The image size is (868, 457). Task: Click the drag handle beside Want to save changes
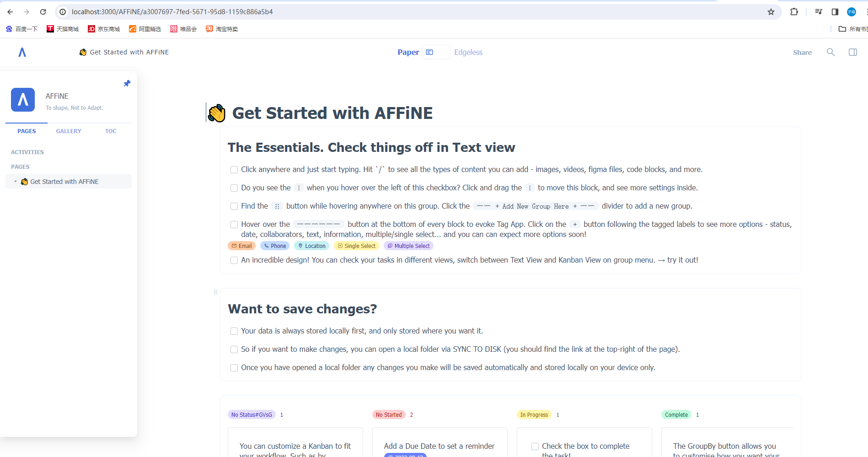216,292
